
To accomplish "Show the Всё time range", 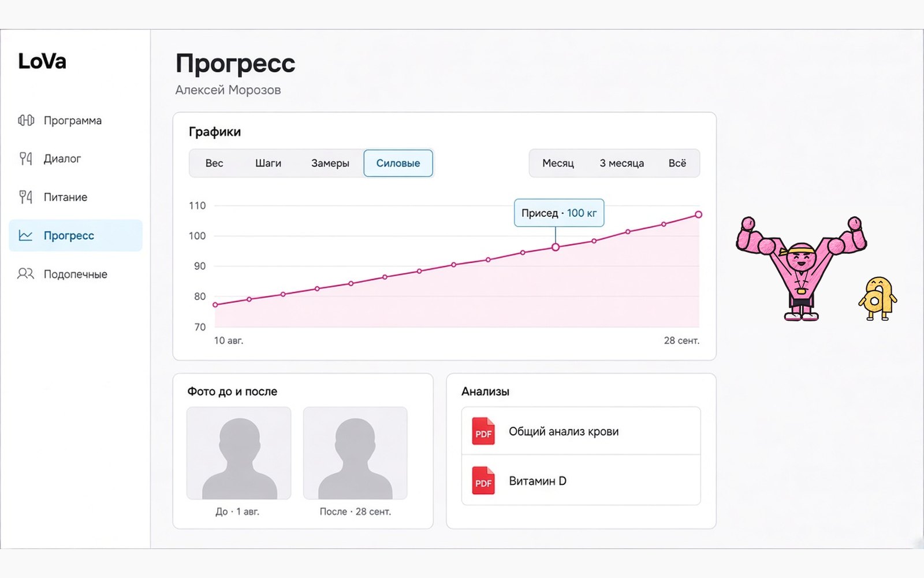I will (x=677, y=163).
